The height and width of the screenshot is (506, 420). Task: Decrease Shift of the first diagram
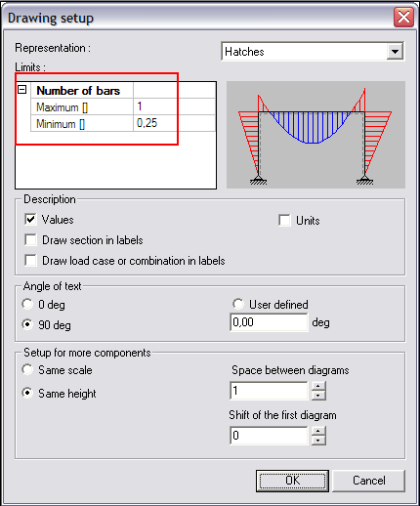(318, 441)
